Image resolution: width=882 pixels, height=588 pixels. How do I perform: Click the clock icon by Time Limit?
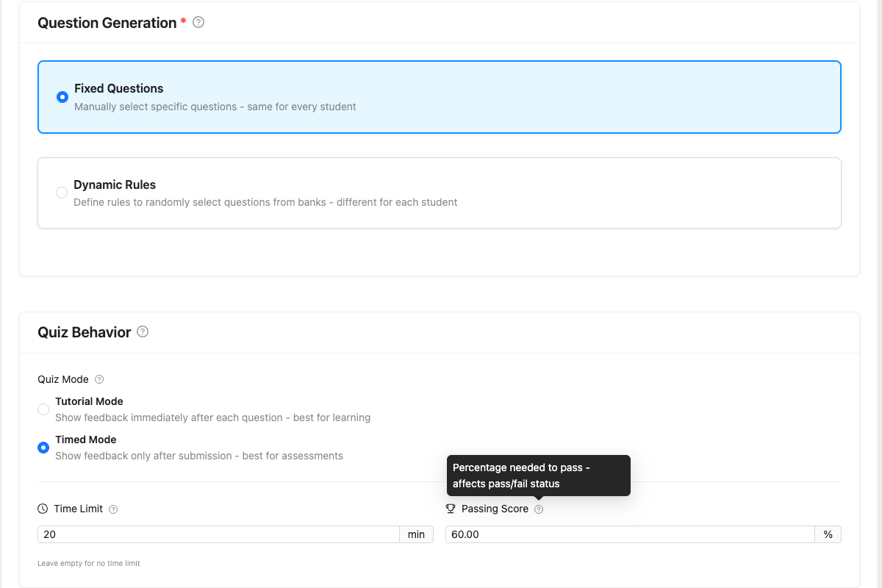[43, 509]
